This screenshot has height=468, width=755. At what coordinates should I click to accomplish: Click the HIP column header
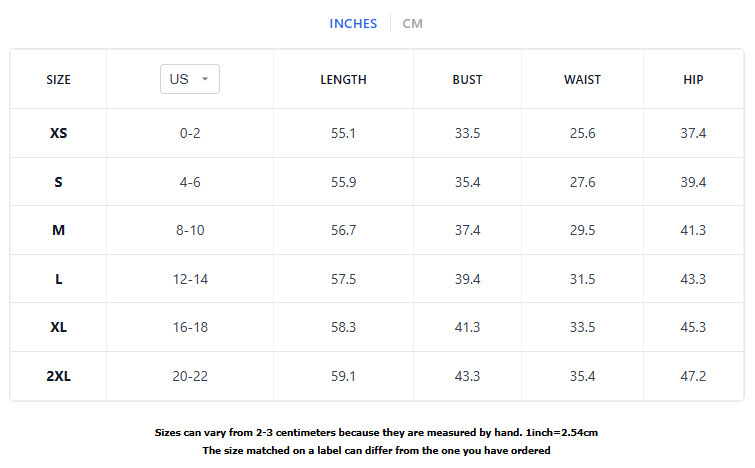[693, 80]
